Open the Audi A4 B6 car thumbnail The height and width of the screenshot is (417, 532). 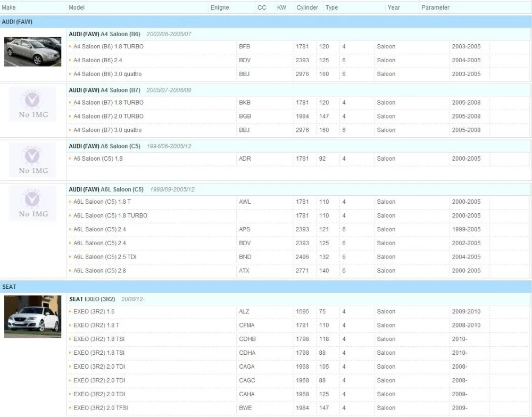32,52
